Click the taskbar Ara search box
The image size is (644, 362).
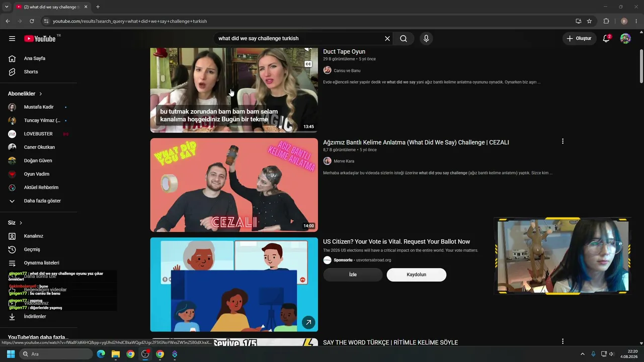55,354
